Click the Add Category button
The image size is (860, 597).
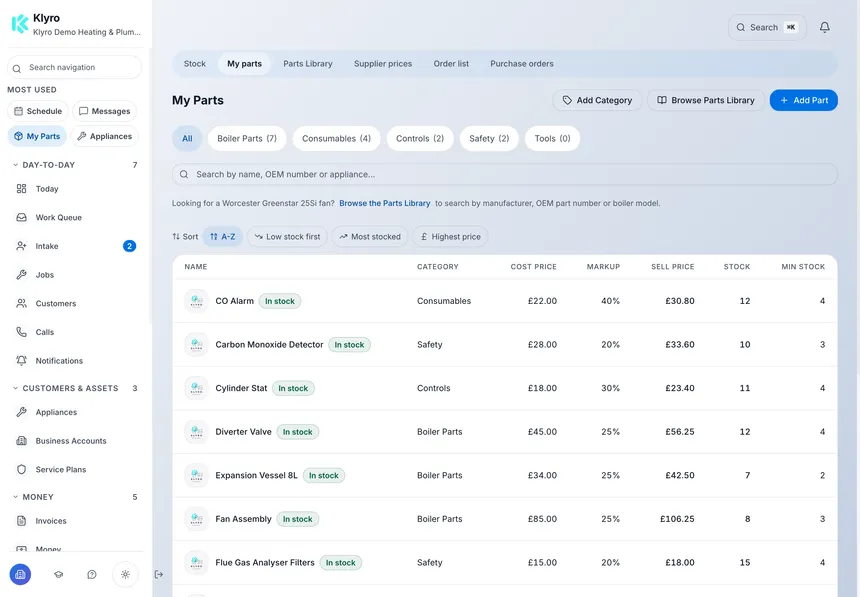point(597,100)
